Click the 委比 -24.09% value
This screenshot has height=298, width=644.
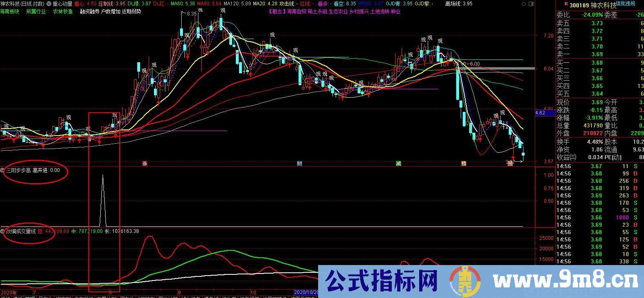591,15
